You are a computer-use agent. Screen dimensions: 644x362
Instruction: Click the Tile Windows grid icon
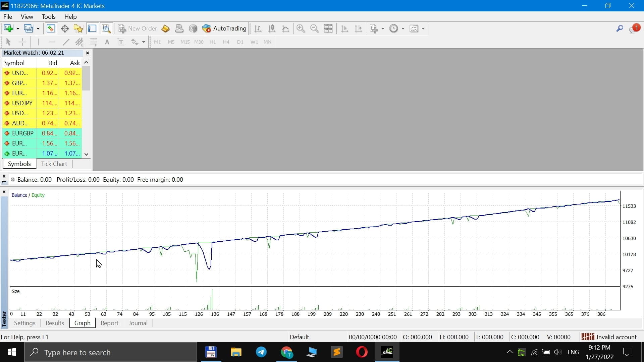pos(328,28)
